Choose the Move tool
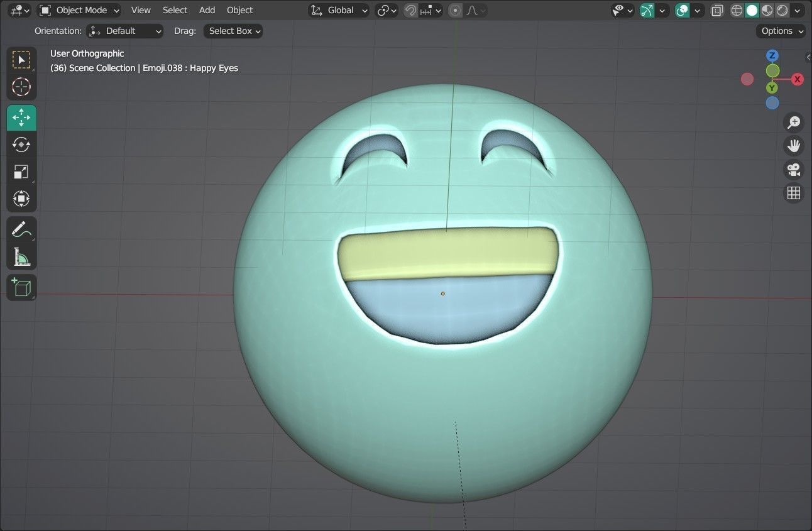The height and width of the screenshot is (531, 812). (21, 118)
